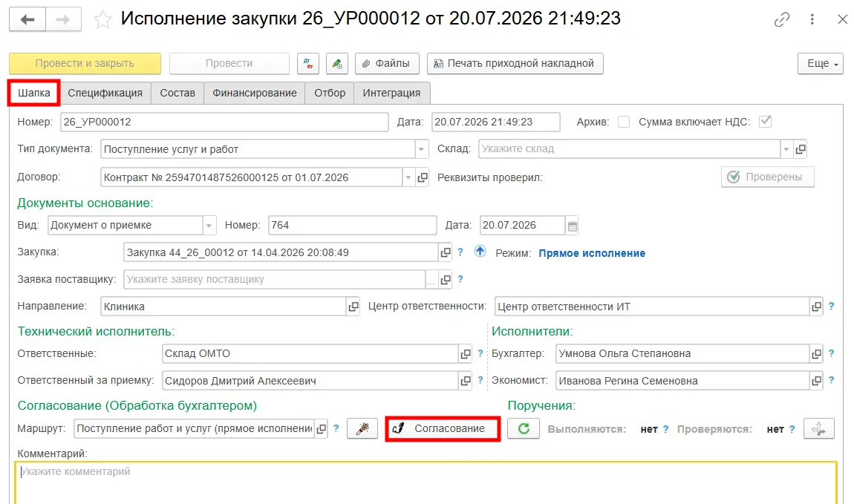Click the Проверены button
Image resolution: width=854 pixels, height=504 pixels.
click(767, 177)
